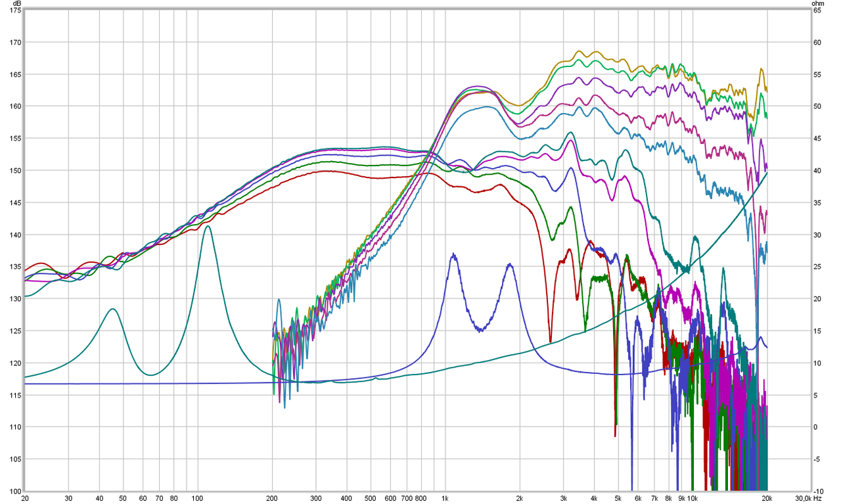
Task: Select the 0 tick on the ohm axis
Action: pos(816,427)
